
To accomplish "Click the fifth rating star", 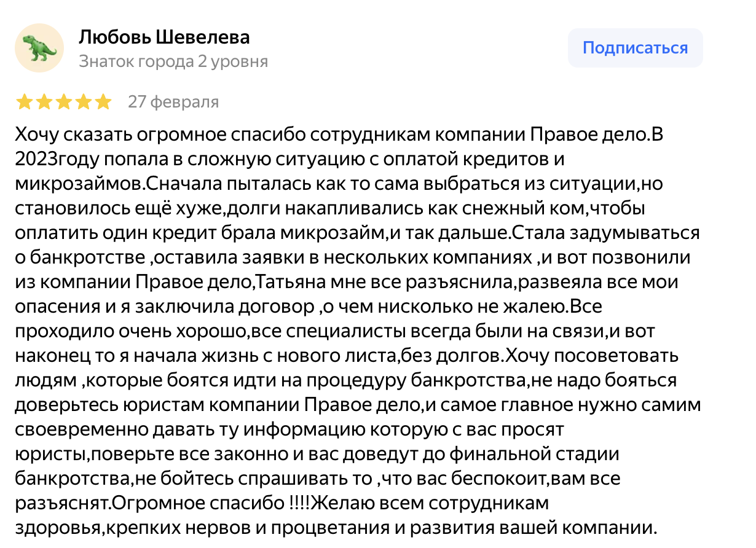I will pos(103,102).
